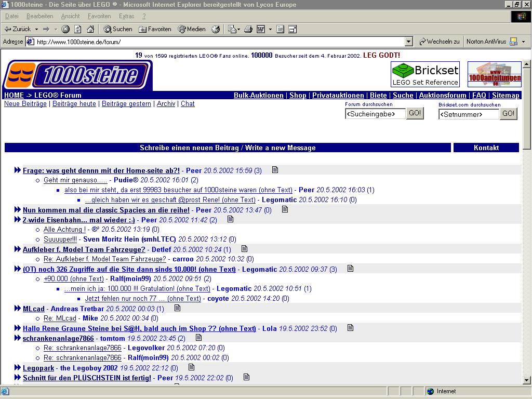Click document icon on '(OT) noch 326 Zugriffe' row
Screen dimensions: 532x399
pos(351,269)
